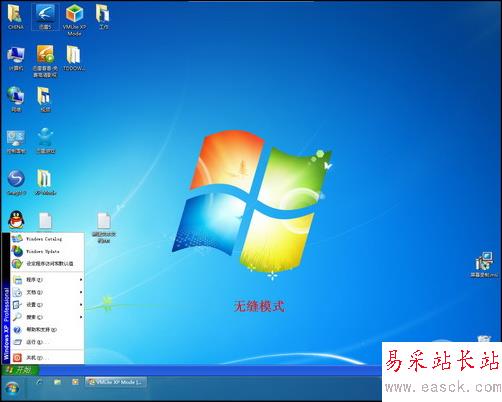502x402 pixels.
Task: Open Settings (设置) in XP start menu
Action: coord(47,305)
